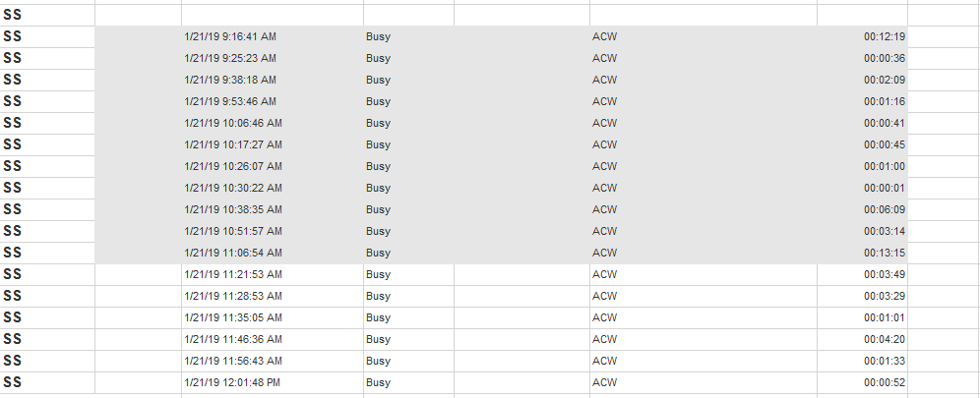Image resolution: width=980 pixels, height=398 pixels.
Task: Select the 1/21/19 12:01:48 PM timestamp
Action: point(232,382)
